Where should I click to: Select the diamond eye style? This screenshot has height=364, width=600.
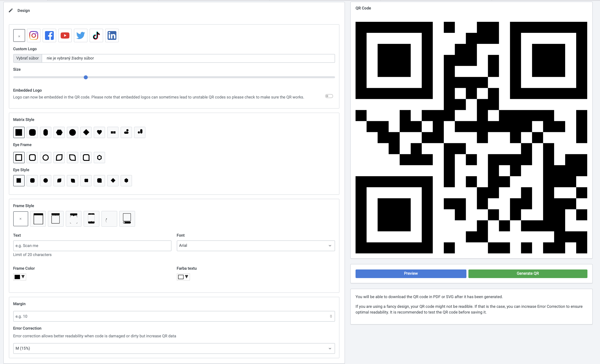113,181
